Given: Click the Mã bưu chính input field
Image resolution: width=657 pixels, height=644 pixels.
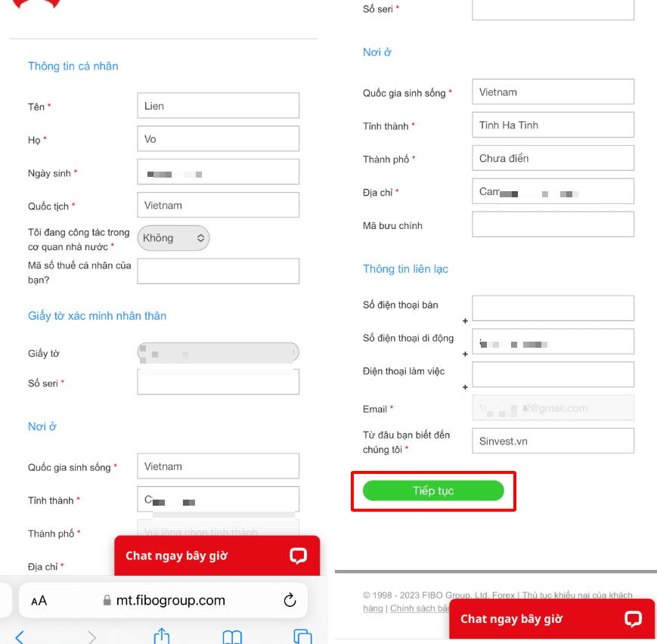Looking at the screenshot, I should click(x=553, y=224).
